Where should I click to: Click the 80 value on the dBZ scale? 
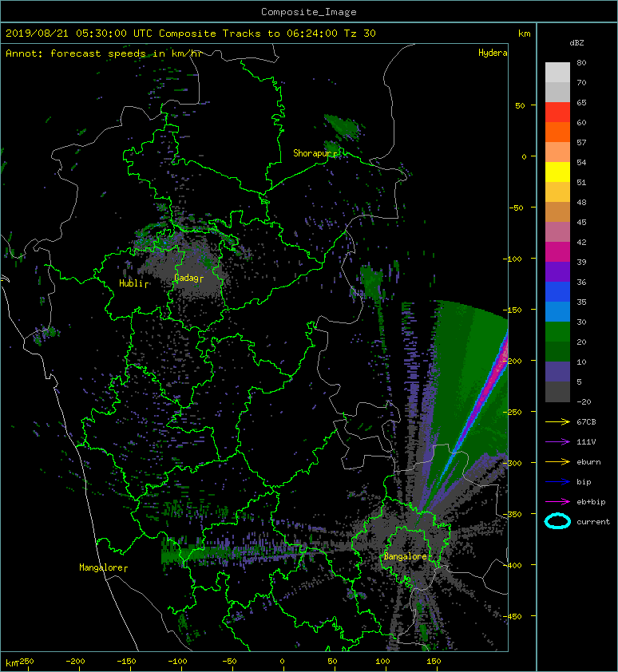coord(581,62)
